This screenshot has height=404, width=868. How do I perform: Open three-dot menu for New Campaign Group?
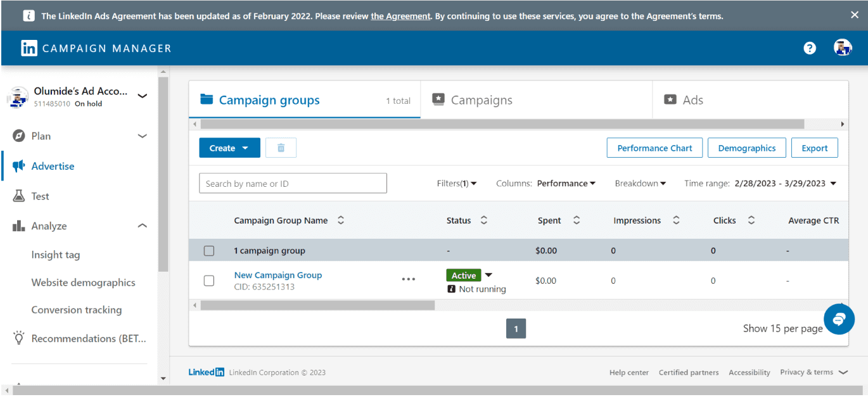[x=409, y=280]
